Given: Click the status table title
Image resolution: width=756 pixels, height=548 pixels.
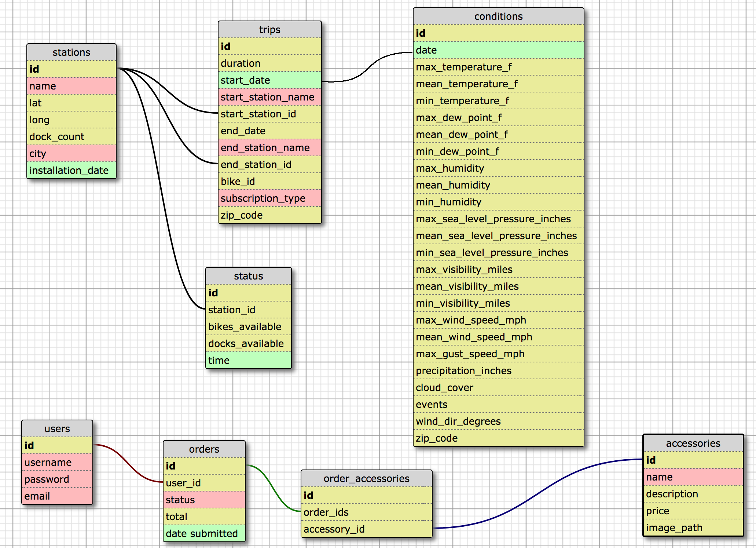Looking at the screenshot, I should tap(249, 276).
